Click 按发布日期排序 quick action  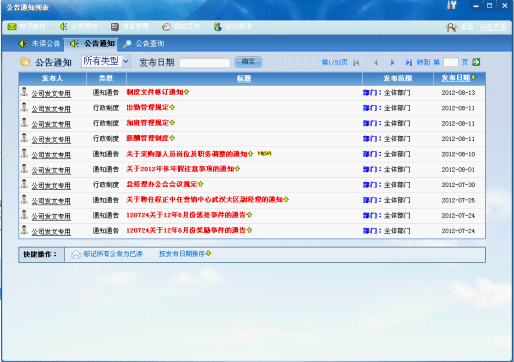tap(185, 254)
